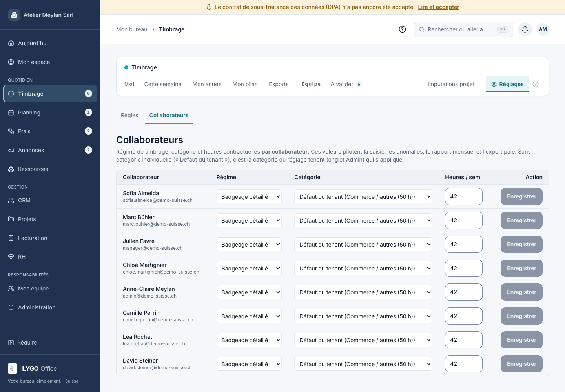The width and height of the screenshot is (565, 392).
Task: Open notifications bell
Action: (x=525, y=29)
